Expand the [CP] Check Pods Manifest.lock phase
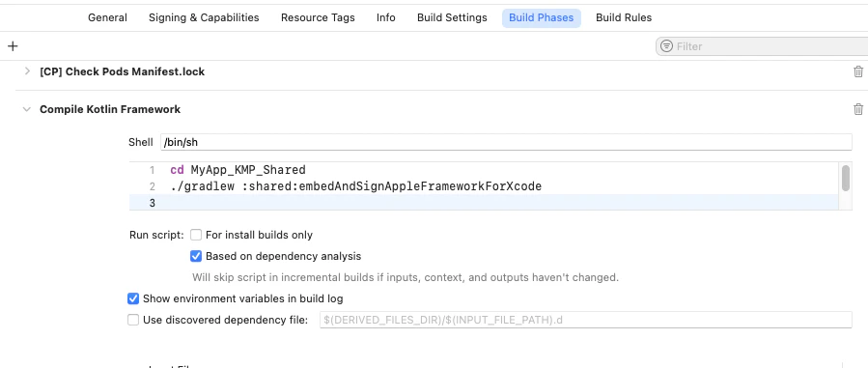868x368 pixels. pos(27,71)
